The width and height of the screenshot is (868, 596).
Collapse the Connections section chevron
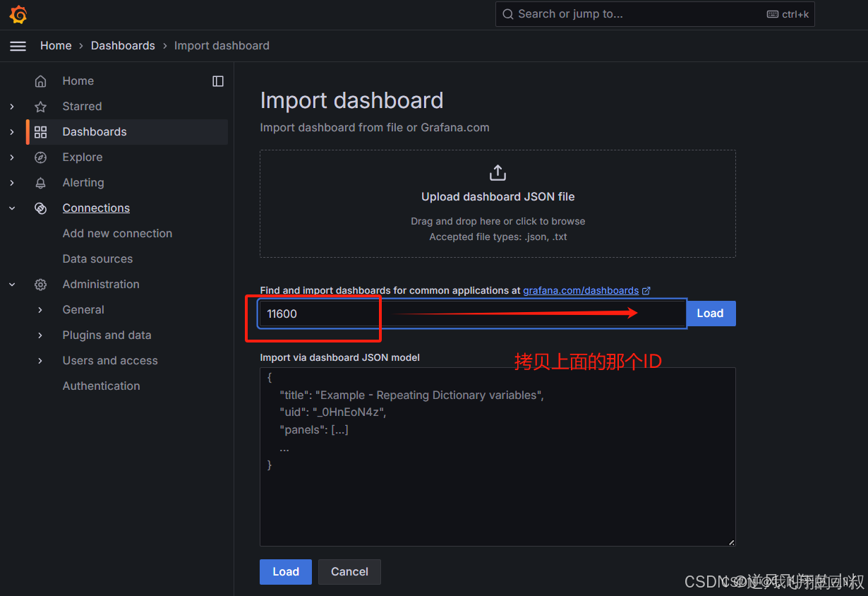click(12, 208)
